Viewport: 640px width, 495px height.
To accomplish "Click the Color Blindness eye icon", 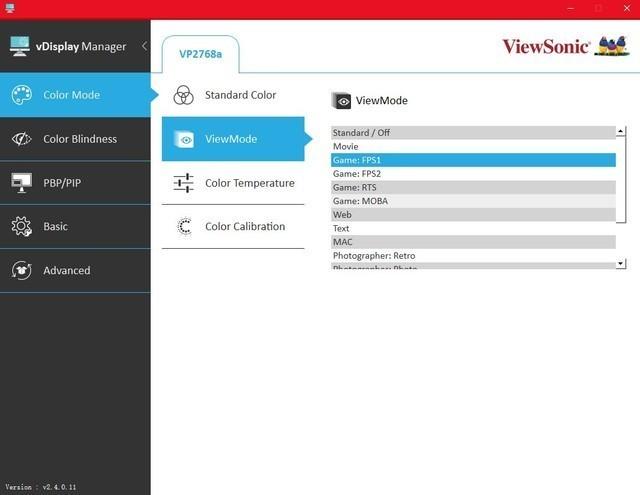I will [21, 139].
